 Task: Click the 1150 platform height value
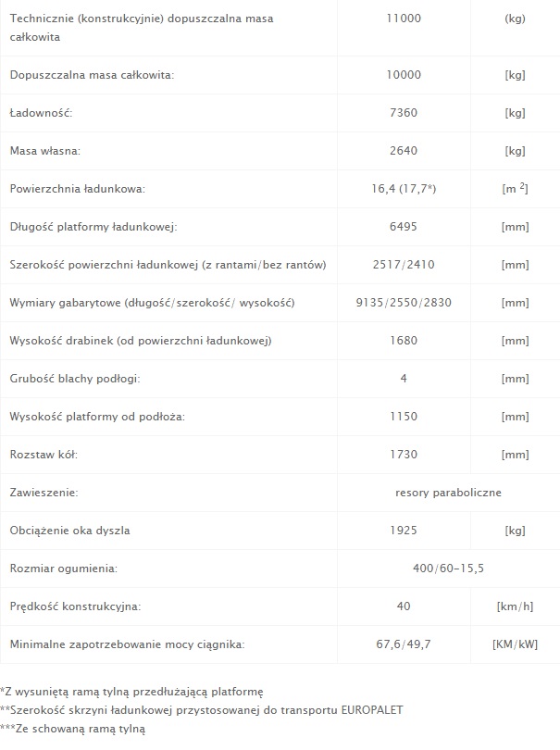coord(404,416)
